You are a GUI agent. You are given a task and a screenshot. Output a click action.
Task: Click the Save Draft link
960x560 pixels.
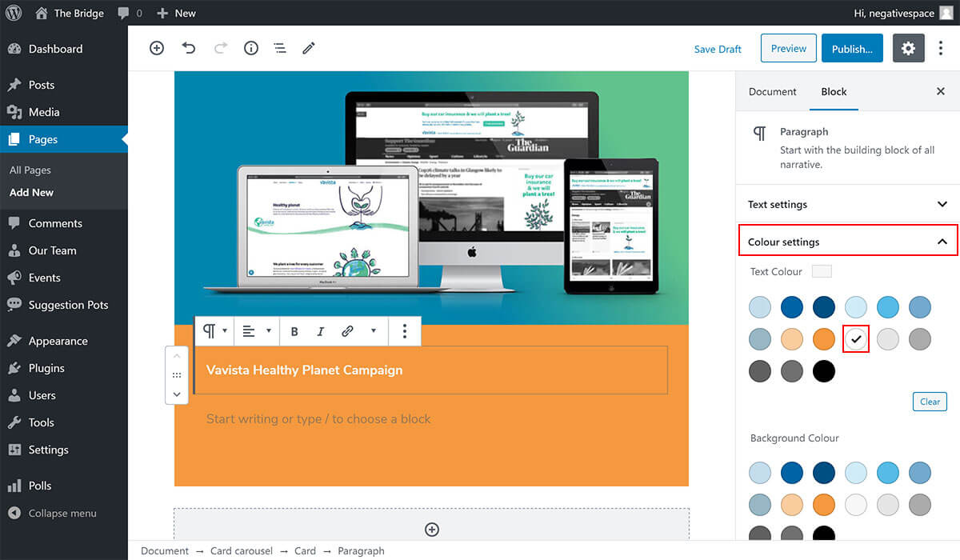(718, 50)
